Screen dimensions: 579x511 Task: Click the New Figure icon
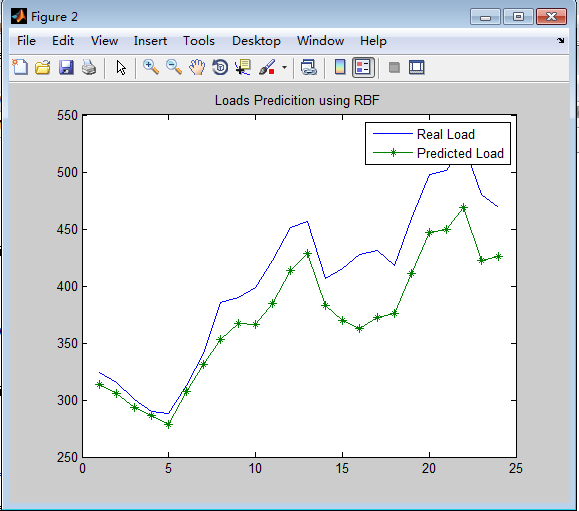point(20,68)
